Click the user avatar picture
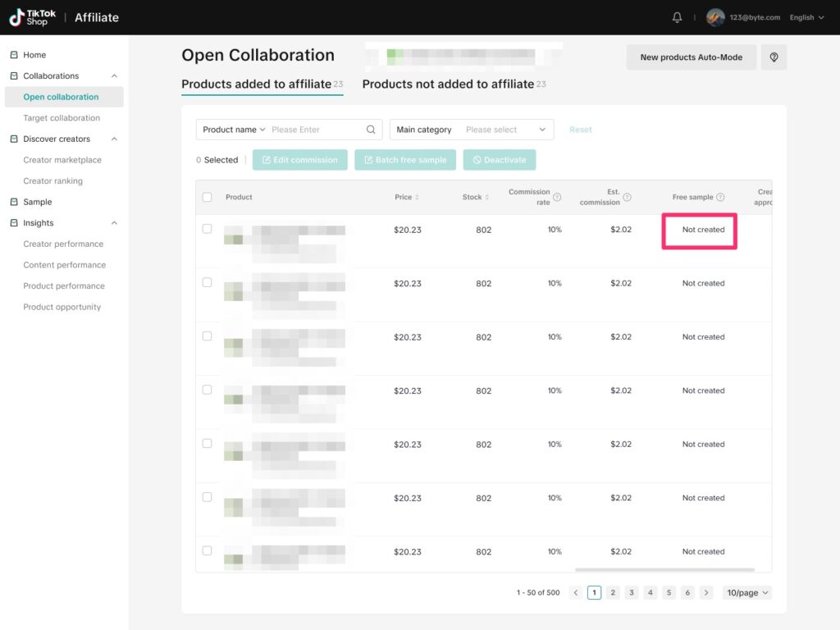 715,17
